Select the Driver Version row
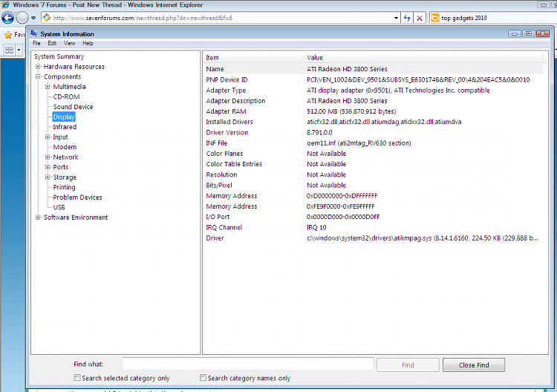557x392 pixels. tap(374, 132)
